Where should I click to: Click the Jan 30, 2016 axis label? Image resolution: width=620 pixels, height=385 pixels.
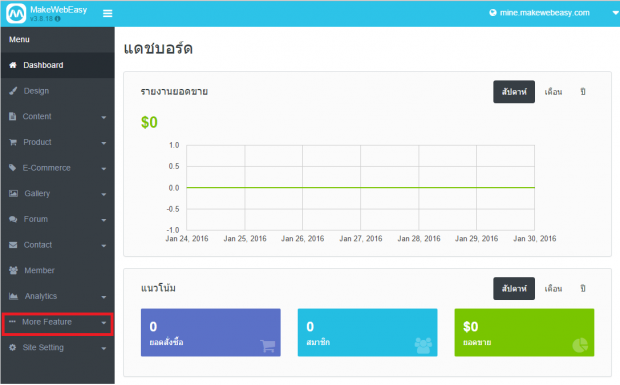click(x=535, y=238)
